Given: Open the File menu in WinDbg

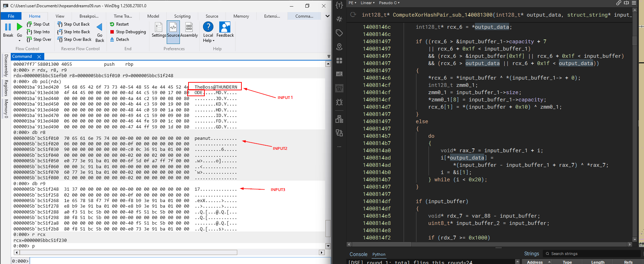Looking at the screenshot, I should click(x=11, y=16).
